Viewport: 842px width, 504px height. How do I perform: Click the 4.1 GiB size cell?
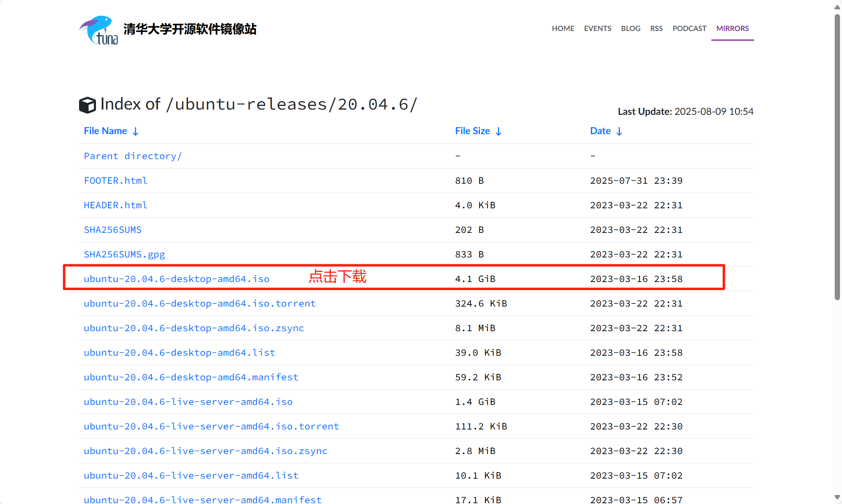pos(475,279)
